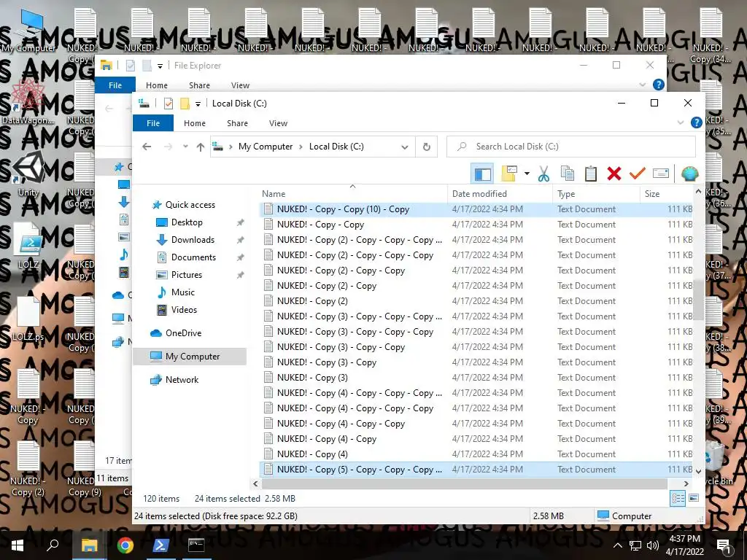The height and width of the screenshot is (560, 747).
Task: Open Home tab in background File Explorer window
Action: [157, 85]
